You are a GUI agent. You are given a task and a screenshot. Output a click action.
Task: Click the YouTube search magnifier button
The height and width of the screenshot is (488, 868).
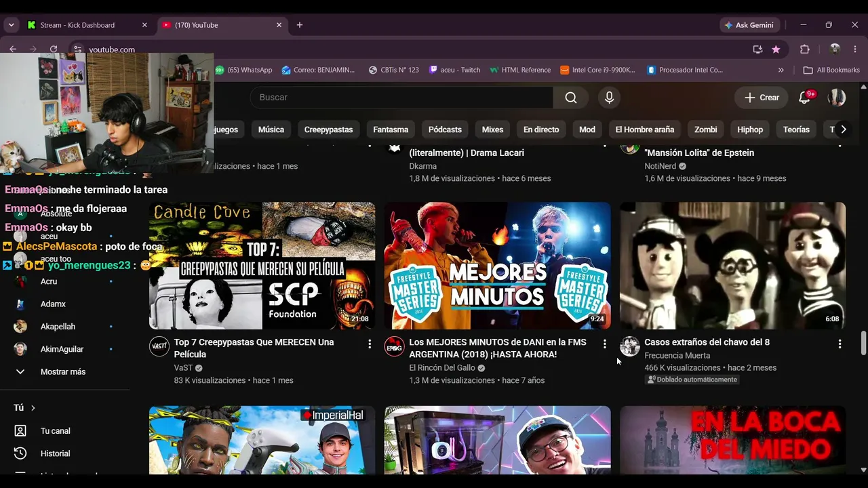click(x=571, y=98)
